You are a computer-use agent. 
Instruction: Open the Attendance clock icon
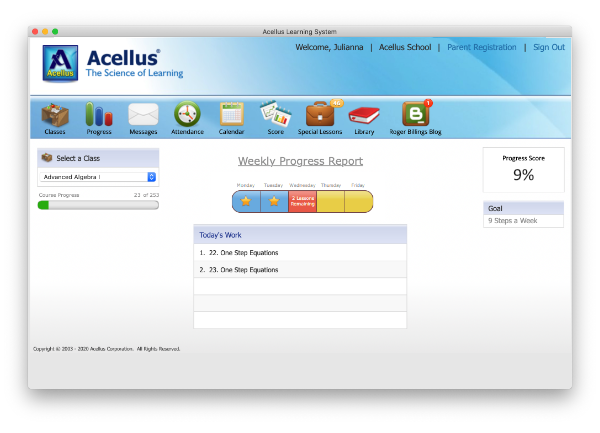[187, 114]
